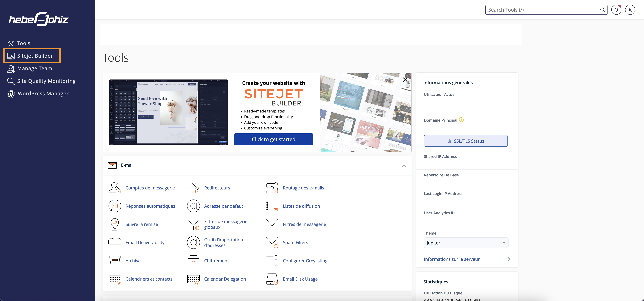Close the Sitejet Builder banner
Viewport: 644px width, 301px height.
[x=405, y=80]
